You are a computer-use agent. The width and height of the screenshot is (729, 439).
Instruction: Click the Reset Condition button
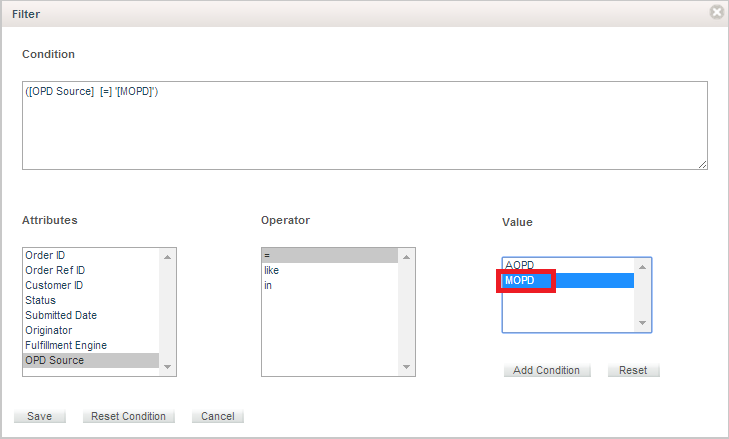pos(128,416)
